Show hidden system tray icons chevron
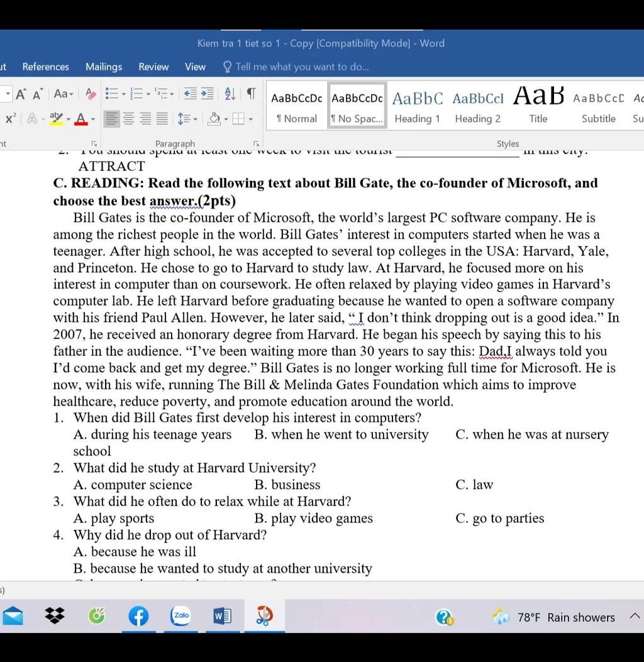 (x=635, y=616)
